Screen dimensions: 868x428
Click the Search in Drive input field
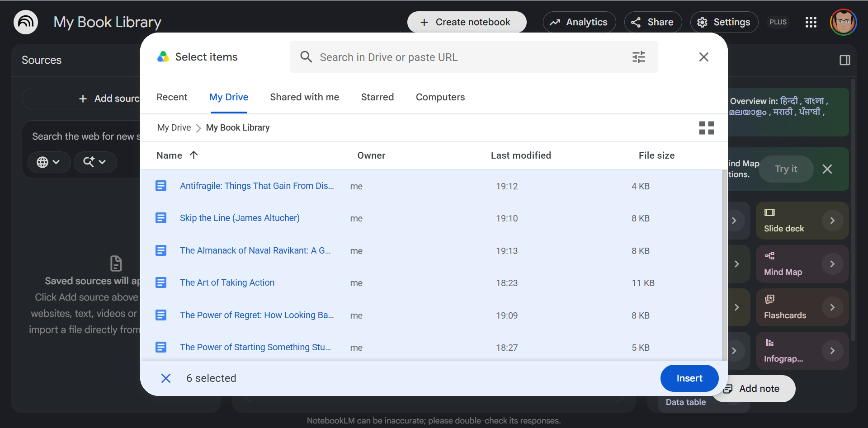(474, 57)
